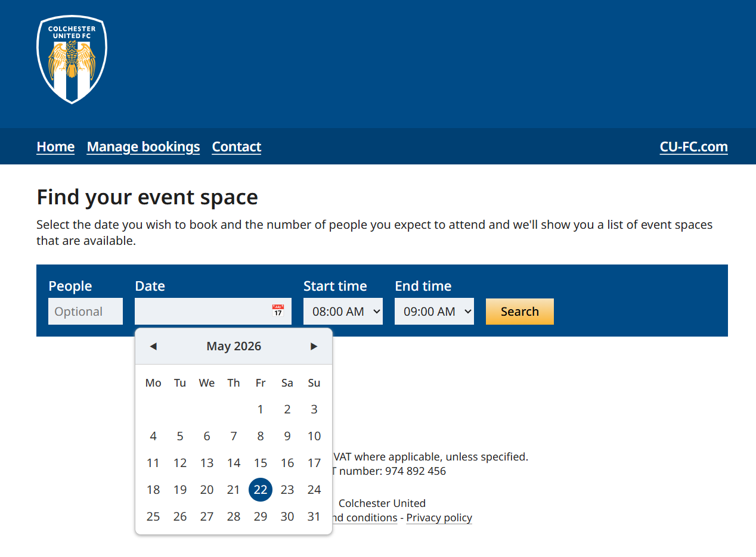
Task: Pick May 30 in the date picker
Action: click(x=287, y=516)
